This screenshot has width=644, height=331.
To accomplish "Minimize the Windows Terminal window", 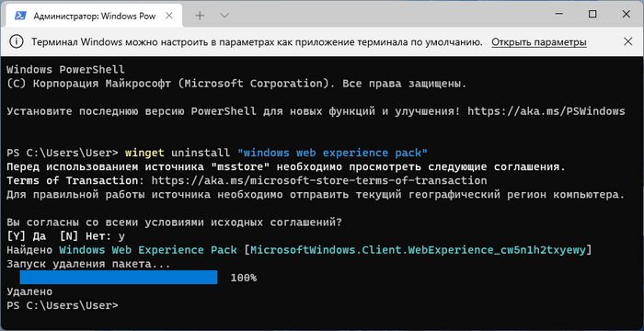I will click(558, 15).
